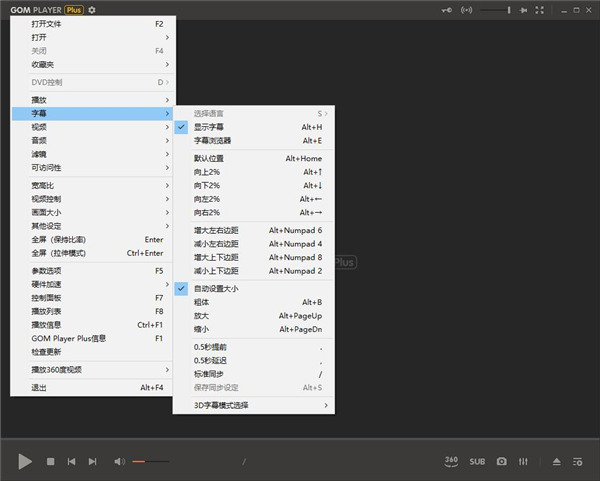Click the stop button
The image size is (600, 481).
(50, 462)
